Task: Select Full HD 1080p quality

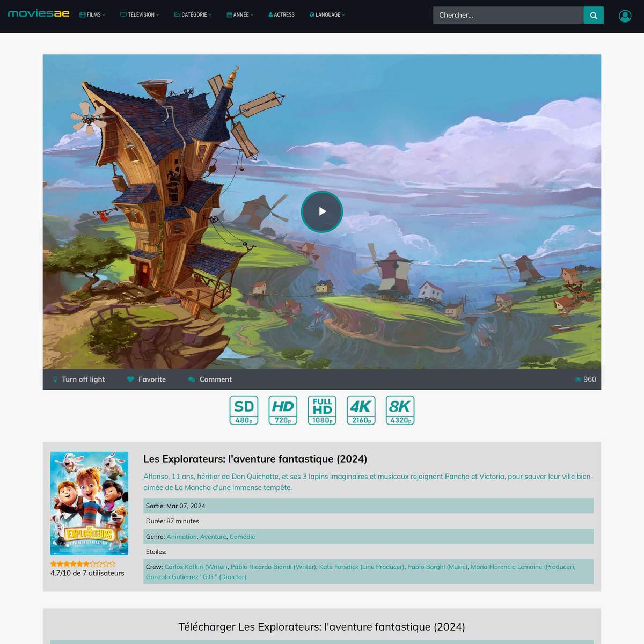Action: tap(322, 410)
